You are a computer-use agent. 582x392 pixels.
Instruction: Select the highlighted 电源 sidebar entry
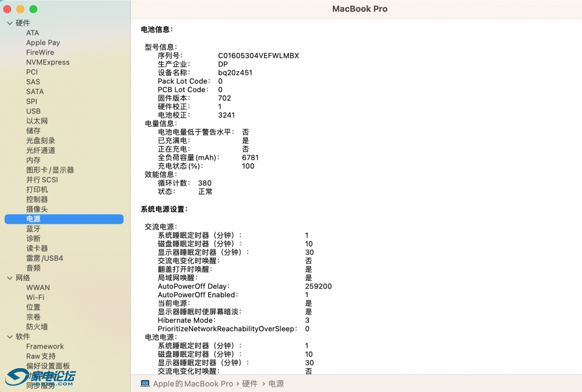click(x=64, y=219)
